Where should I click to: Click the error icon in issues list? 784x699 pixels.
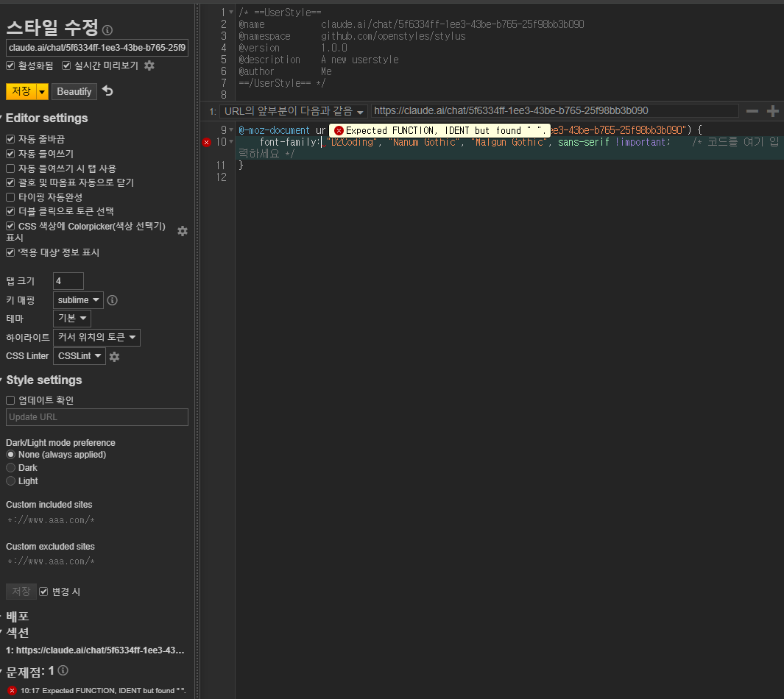tap(12, 690)
